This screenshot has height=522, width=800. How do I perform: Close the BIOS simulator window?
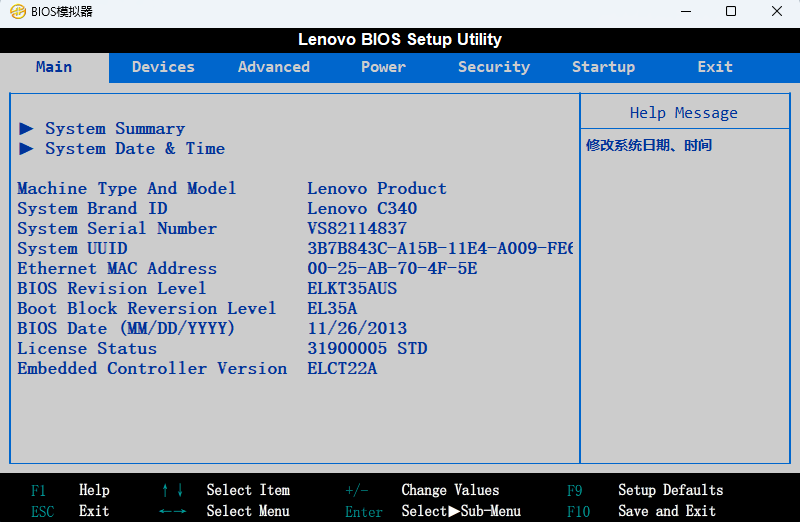pos(777,11)
